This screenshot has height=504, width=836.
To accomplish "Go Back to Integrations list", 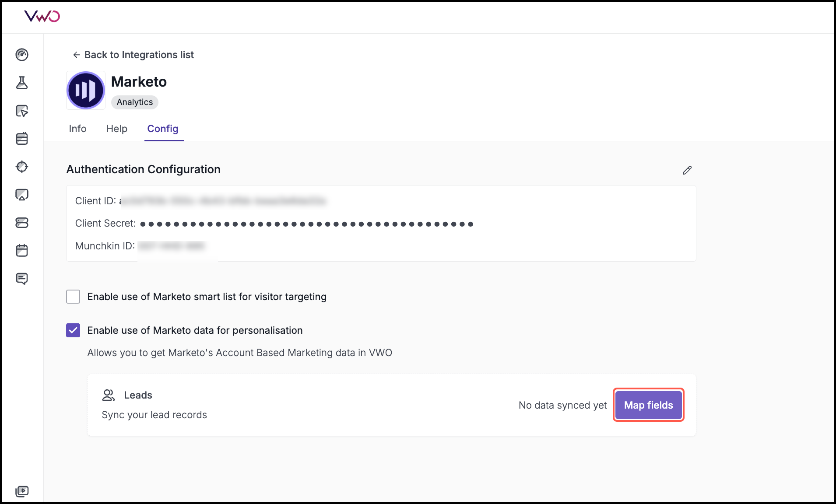I will coord(133,55).
